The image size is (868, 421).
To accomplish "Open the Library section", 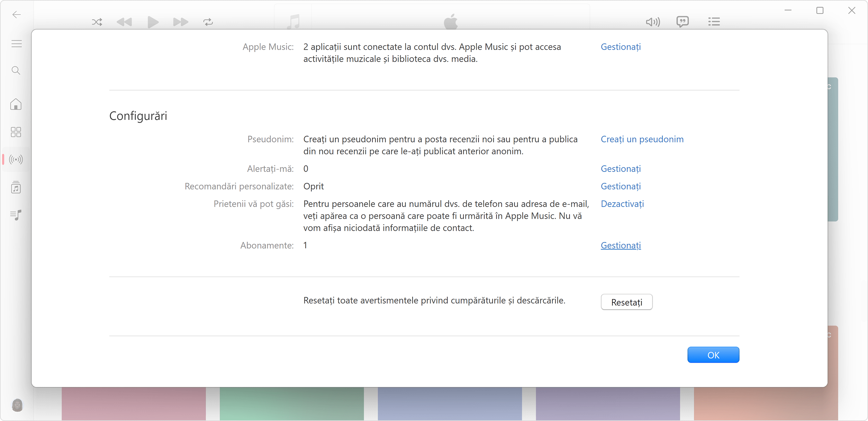I will point(15,188).
